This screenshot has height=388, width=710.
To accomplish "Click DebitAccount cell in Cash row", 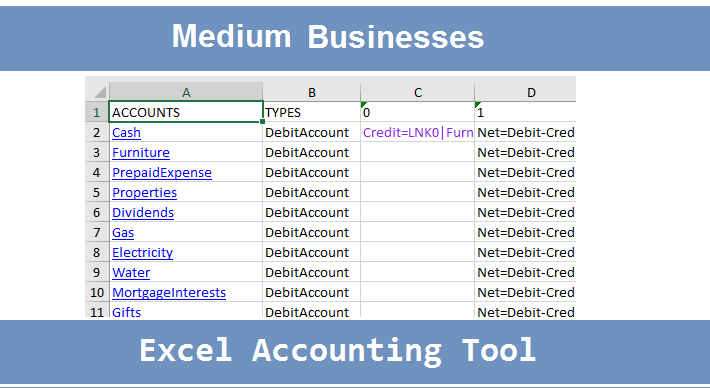I will [312, 132].
